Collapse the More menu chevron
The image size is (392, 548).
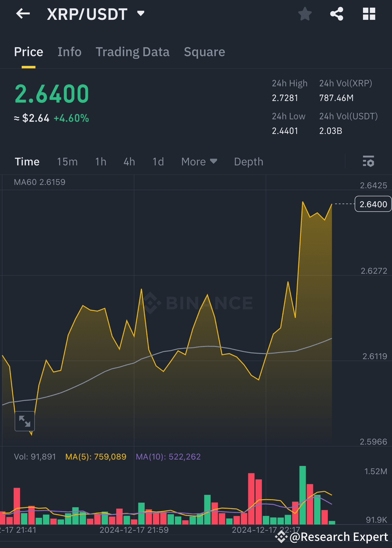click(x=213, y=162)
